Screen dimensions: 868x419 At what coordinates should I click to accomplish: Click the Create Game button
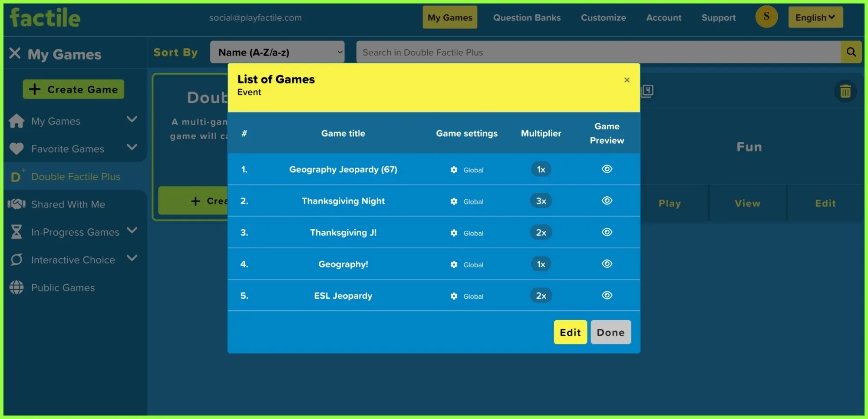pos(73,89)
